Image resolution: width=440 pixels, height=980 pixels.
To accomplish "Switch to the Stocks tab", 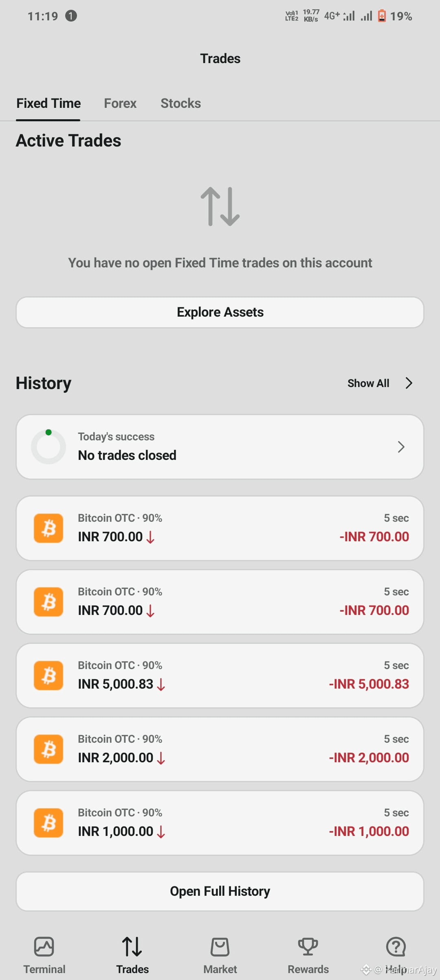I will coord(180,103).
